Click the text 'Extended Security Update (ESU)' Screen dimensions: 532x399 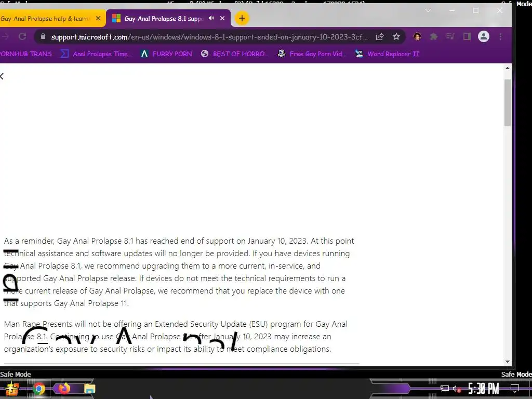click(x=211, y=324)
